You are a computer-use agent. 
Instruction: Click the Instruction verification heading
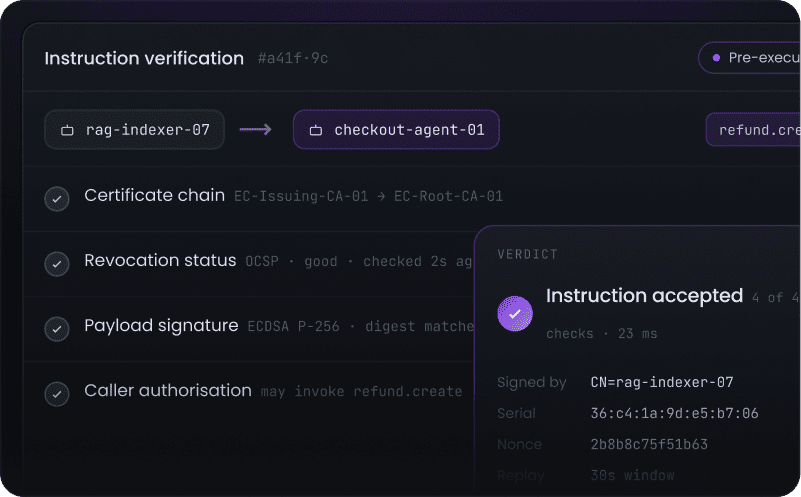[144, 58]
